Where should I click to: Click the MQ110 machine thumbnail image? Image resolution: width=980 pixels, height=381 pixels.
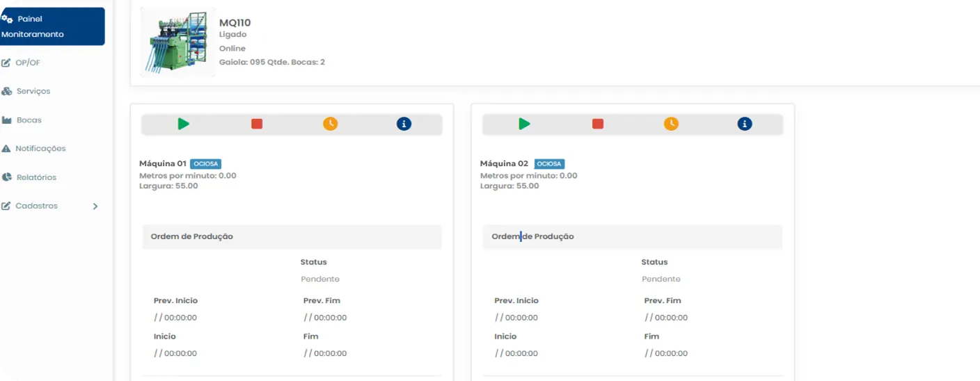177,42
